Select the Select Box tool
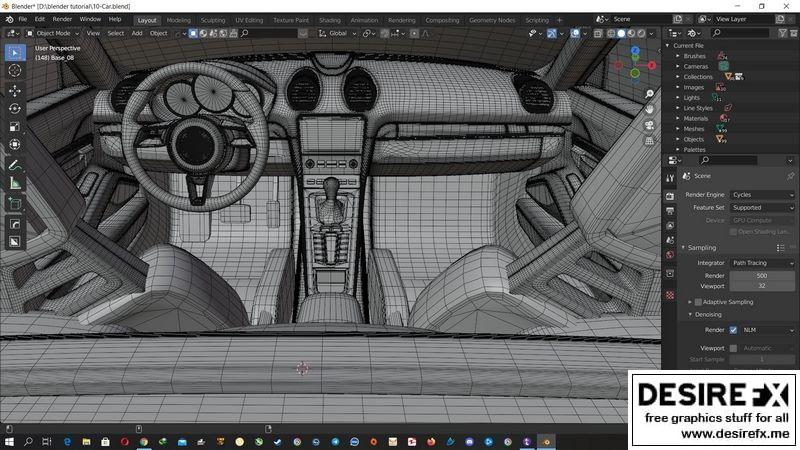 [x=15, y=53]
